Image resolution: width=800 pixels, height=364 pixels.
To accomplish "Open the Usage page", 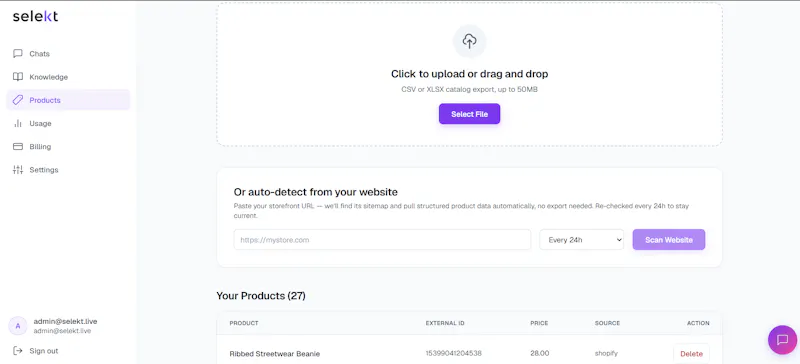I will [68, 124].
